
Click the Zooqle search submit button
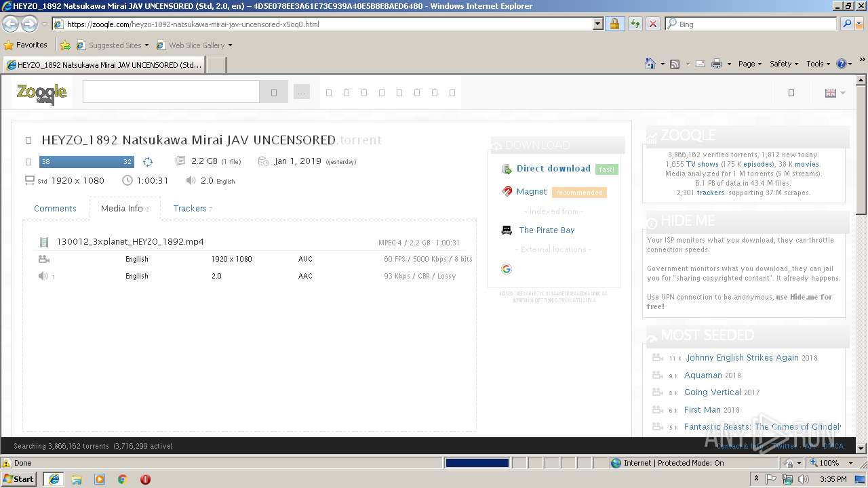pyautogui.click(x=274, y=92)
